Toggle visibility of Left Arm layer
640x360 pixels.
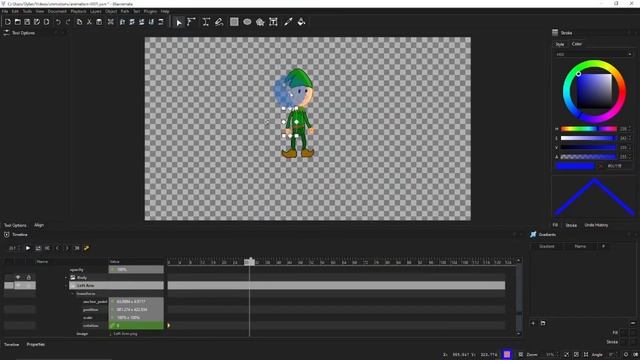click(18, 285)
